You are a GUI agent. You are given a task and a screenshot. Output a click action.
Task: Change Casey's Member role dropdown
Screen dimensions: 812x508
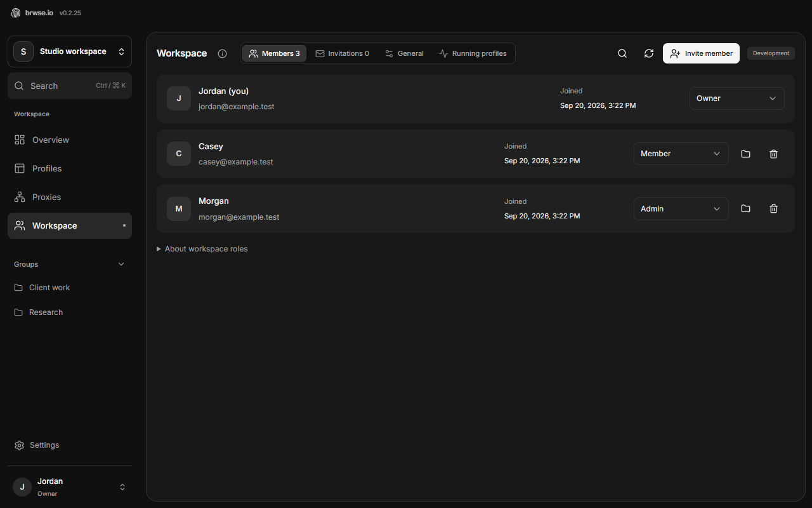tap(681, 154)
